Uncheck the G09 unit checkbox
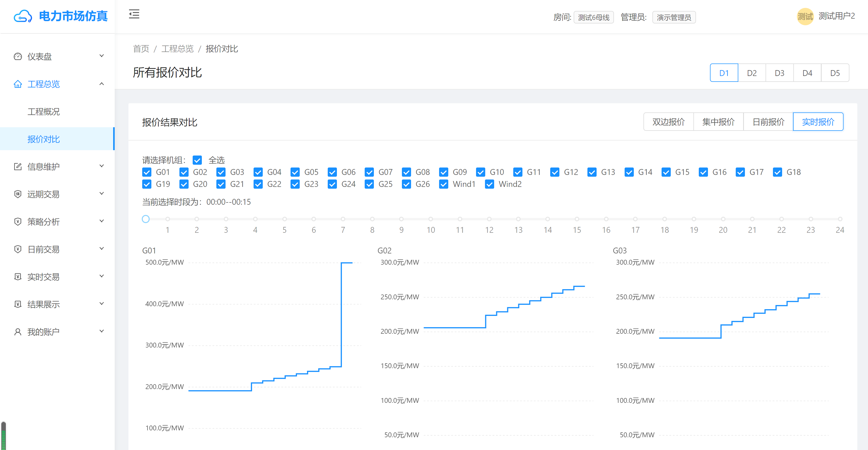This screenshot has width=868, height=450. [x=443, y=172]
